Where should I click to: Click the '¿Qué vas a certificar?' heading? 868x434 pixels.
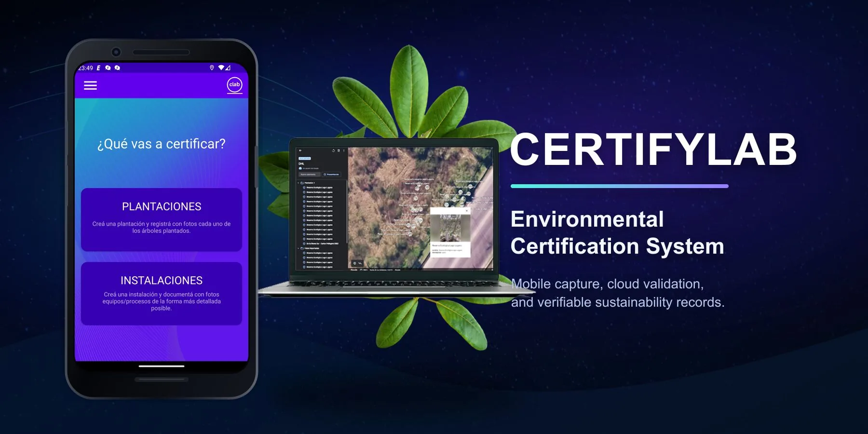point(162,144)
